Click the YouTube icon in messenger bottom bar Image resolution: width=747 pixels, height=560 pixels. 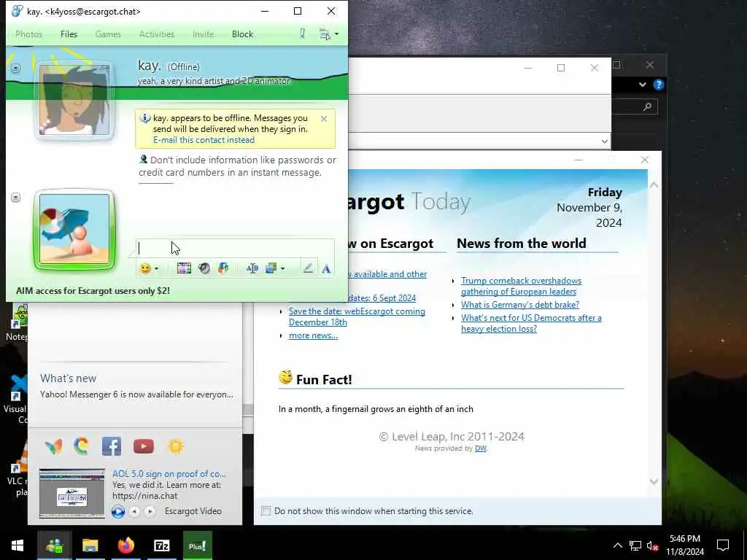click(144, 446)
